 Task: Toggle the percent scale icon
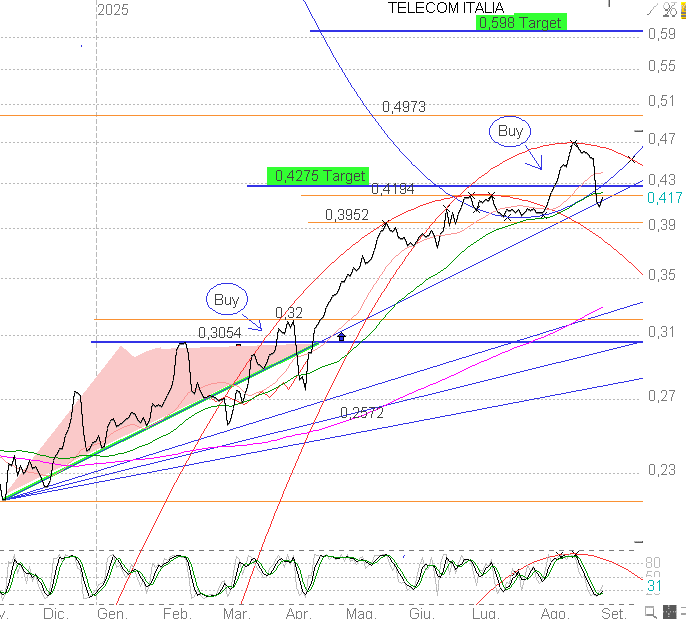click(x=670, y=10)
